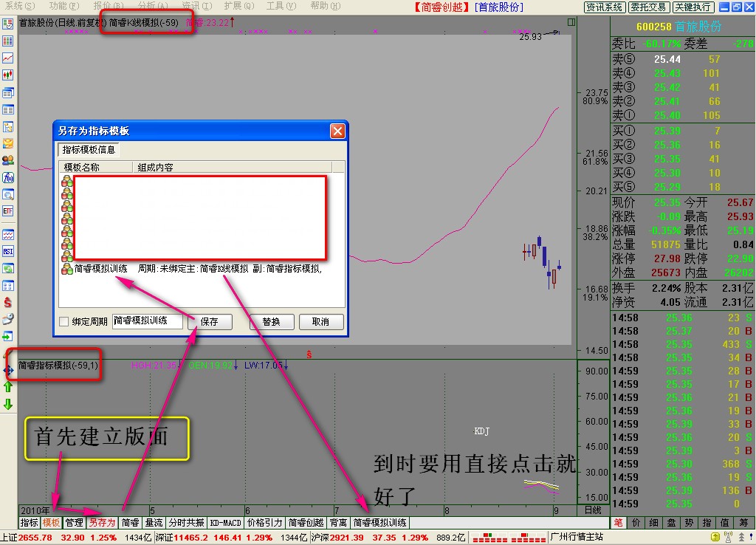
Task: Click the magnifier zoom icon in the sidebar
Action: [x=9, y=193]
